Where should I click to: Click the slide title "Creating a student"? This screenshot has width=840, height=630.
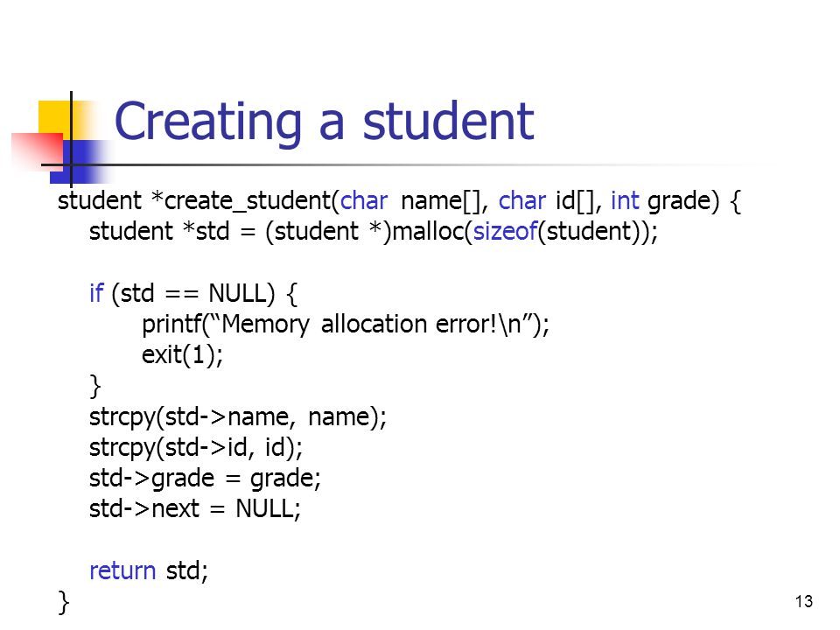(324, 122)
